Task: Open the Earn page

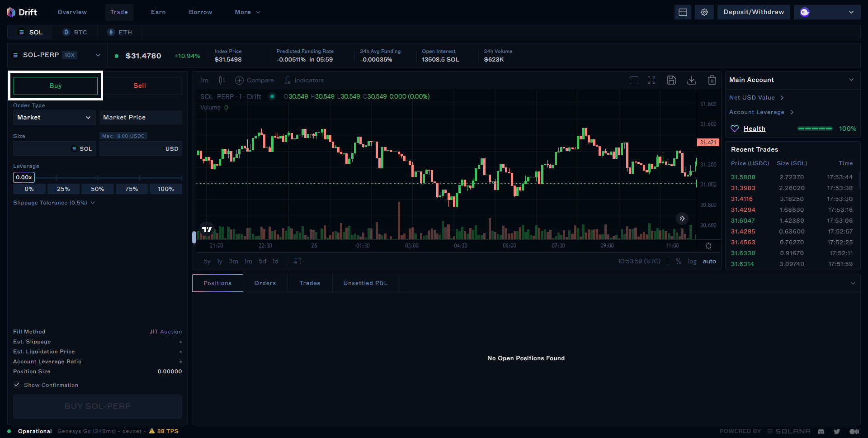Action: click(158, 12)
